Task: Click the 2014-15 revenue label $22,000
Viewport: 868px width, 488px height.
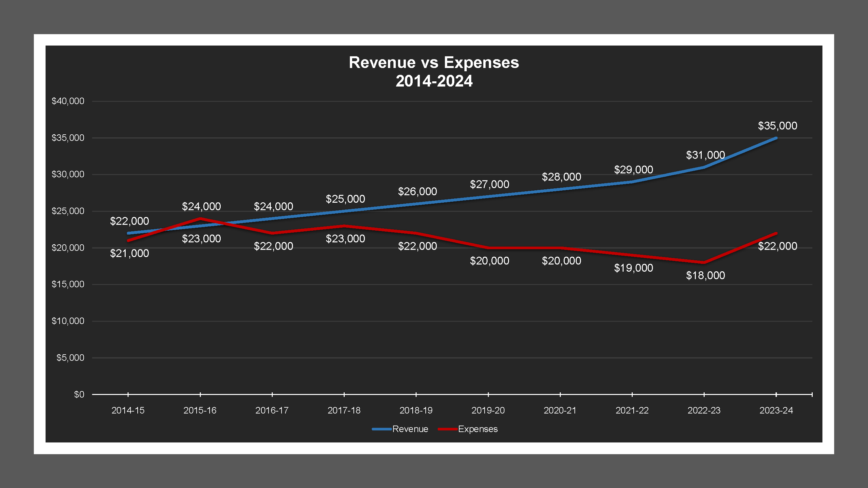Action: tap(130, 221)
